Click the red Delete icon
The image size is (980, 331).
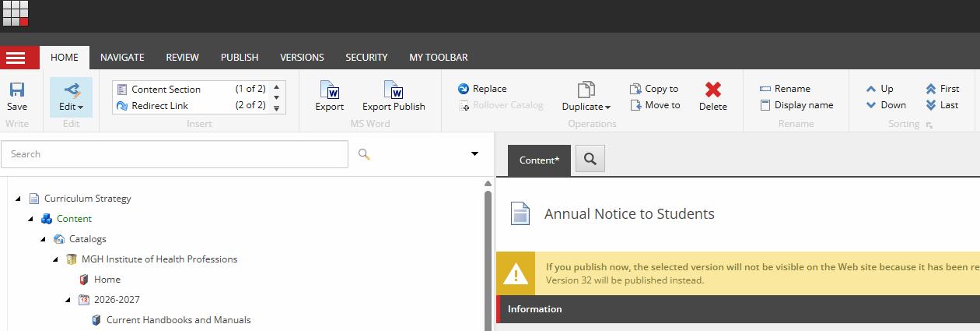pos(712,91)
